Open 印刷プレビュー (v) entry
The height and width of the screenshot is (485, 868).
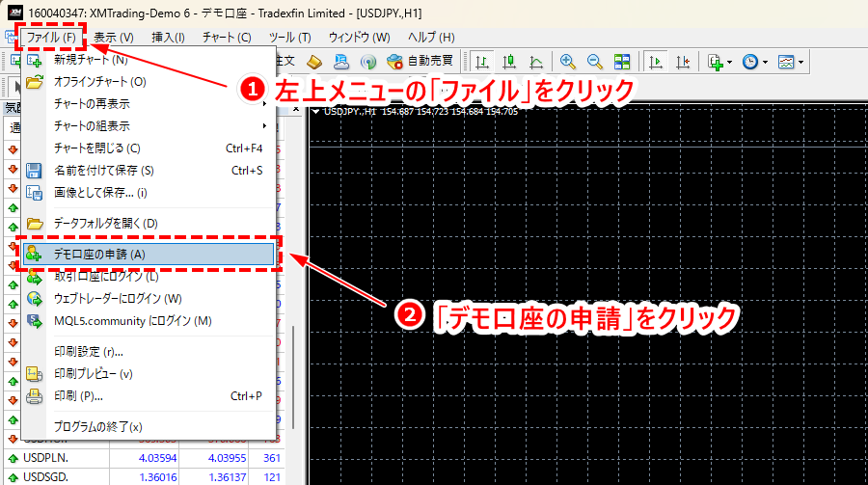tap(149, 374)
